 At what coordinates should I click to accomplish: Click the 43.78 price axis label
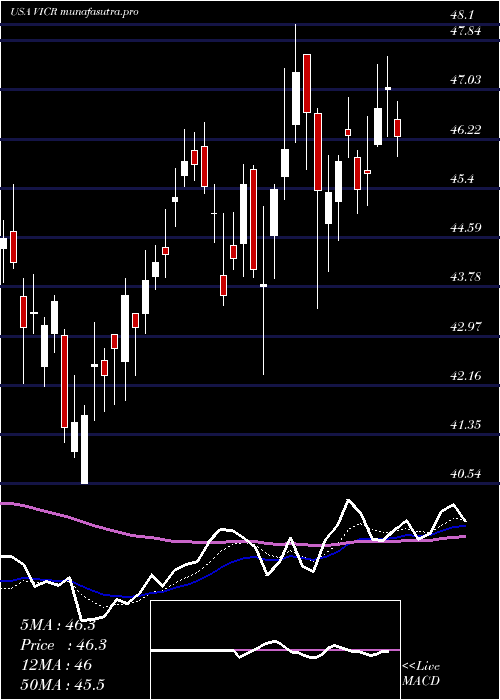point(466,277)
